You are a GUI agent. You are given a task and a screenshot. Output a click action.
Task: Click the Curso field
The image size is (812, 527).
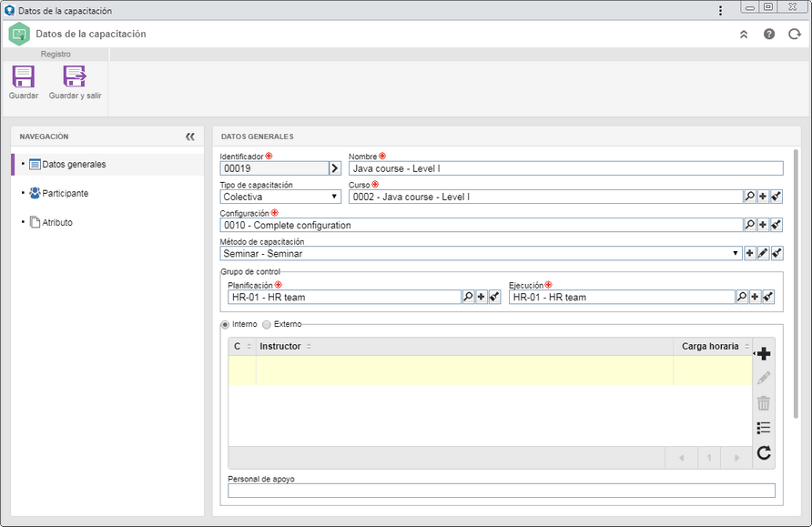tap(546, 197)
